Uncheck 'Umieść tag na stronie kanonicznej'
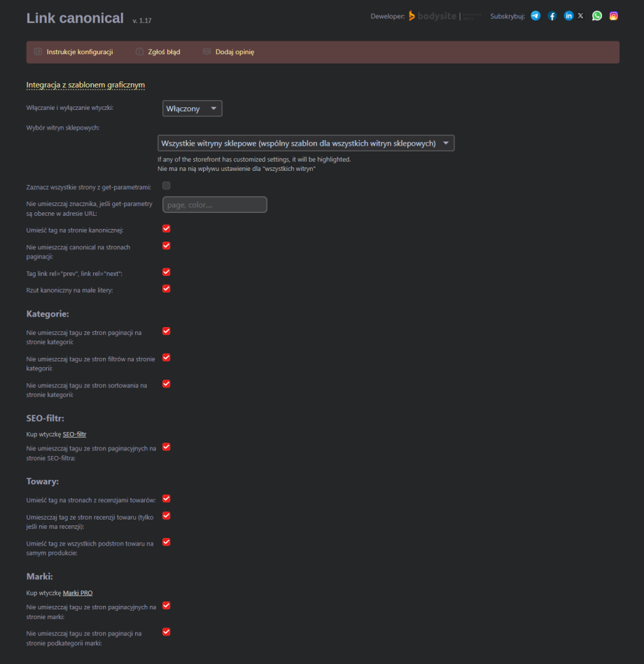This screenshot has width=644, height=664. click(167, 228)
